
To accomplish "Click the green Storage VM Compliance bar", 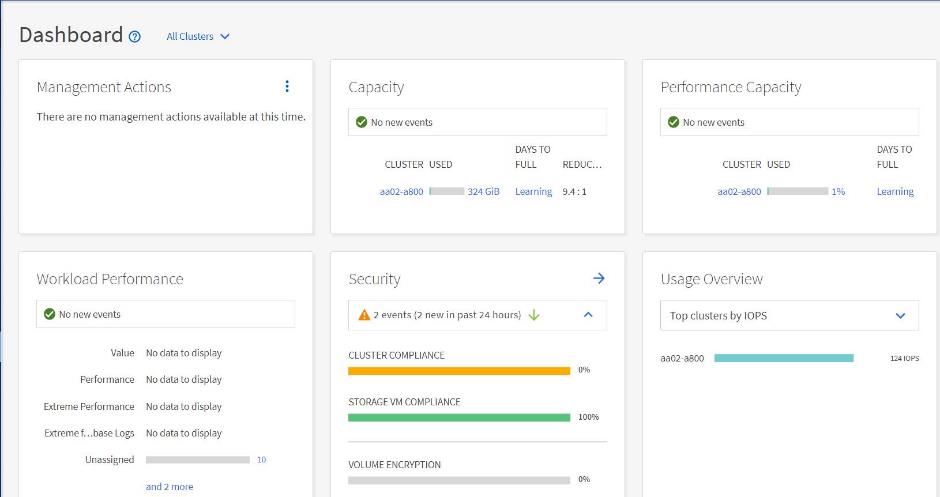I will point(459,418).
